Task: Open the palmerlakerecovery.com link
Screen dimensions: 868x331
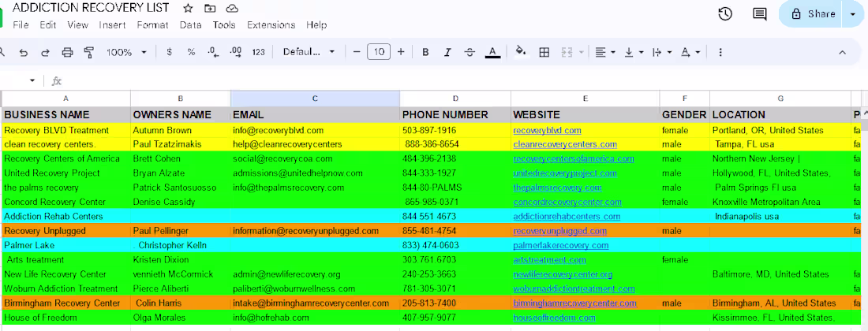Action: [x=561, y=245]
